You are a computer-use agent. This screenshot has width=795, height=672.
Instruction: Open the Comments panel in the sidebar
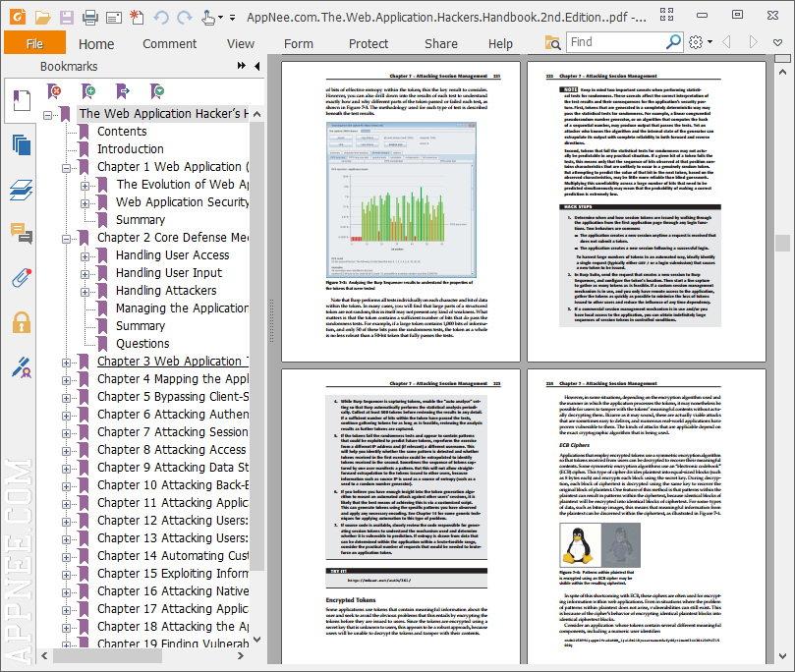22,234
